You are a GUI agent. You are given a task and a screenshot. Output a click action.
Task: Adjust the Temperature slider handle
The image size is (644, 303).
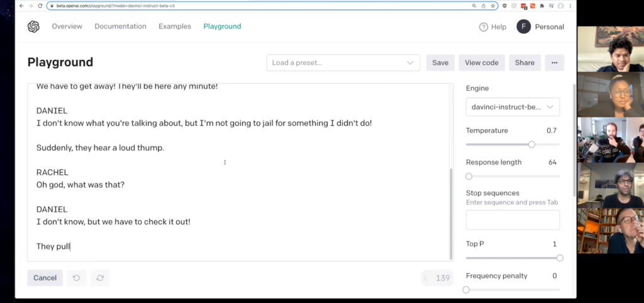(532, 144)
